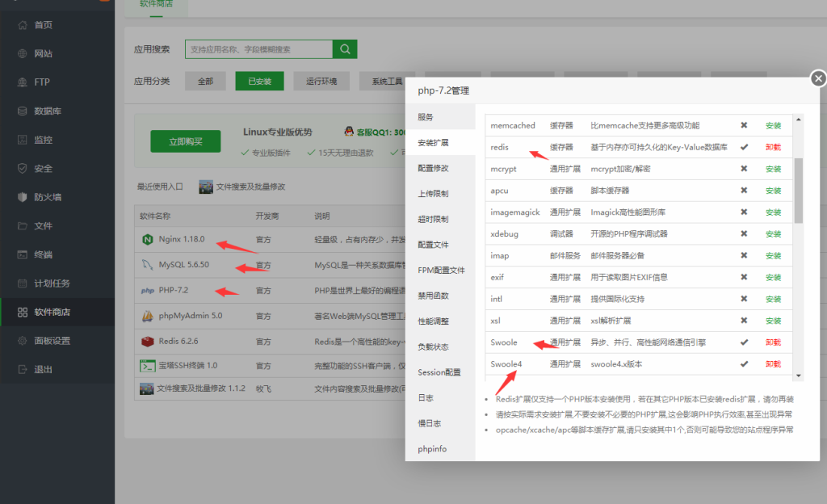Install the memcached extension
Image resolution: width=827 pixels, height=504 pixels.
772,125
